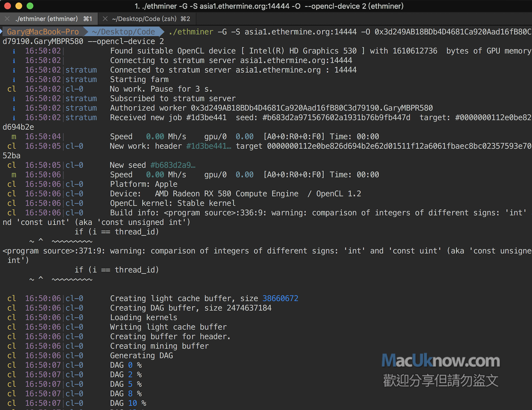Click the window title bar text

(269, 6)
